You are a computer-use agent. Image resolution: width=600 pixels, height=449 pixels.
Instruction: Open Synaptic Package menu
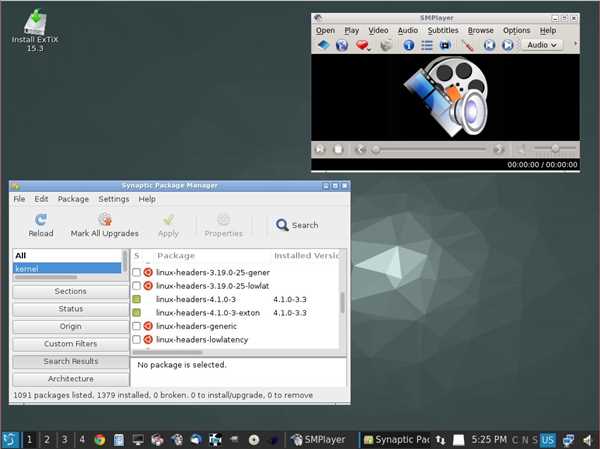[73, 199]
